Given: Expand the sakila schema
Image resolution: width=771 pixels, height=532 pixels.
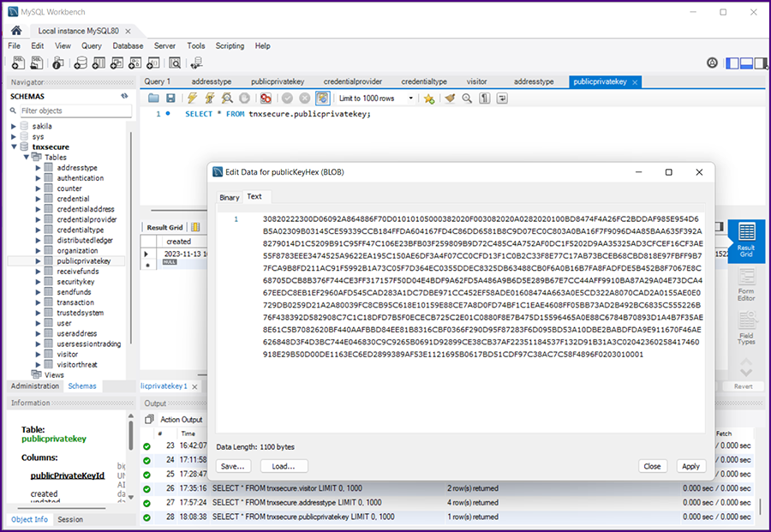Looking at the screenshot, I should [x=14, y=127].
